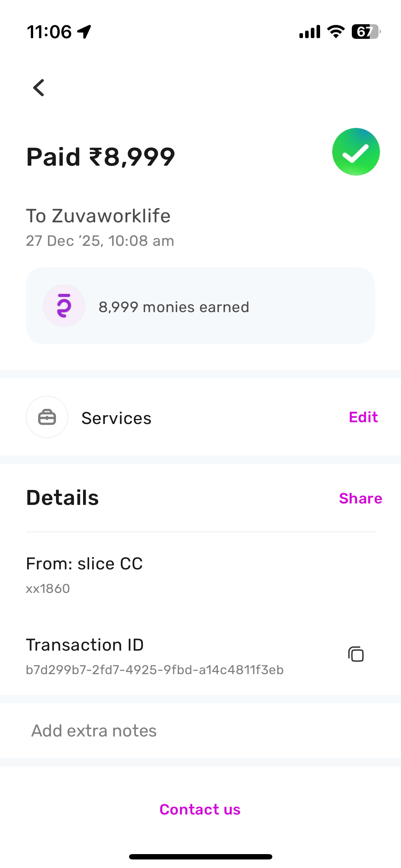Tap the home indicator bar
This screenshot has height=868, width=401.
[200, 857]
